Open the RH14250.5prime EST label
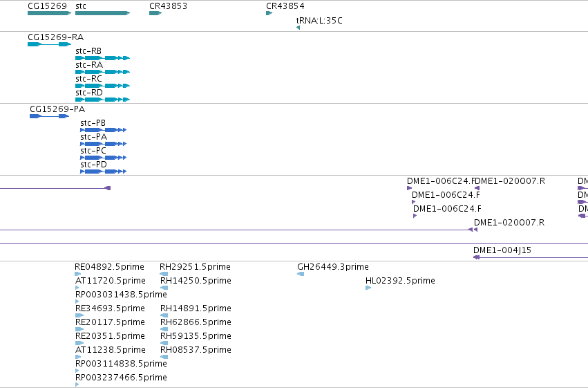 click(x=196, y=281)
